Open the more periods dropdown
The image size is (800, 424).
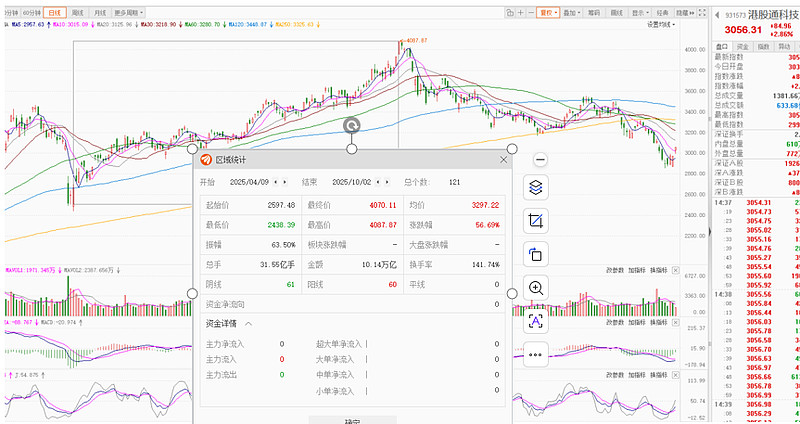tap(128, 13)
